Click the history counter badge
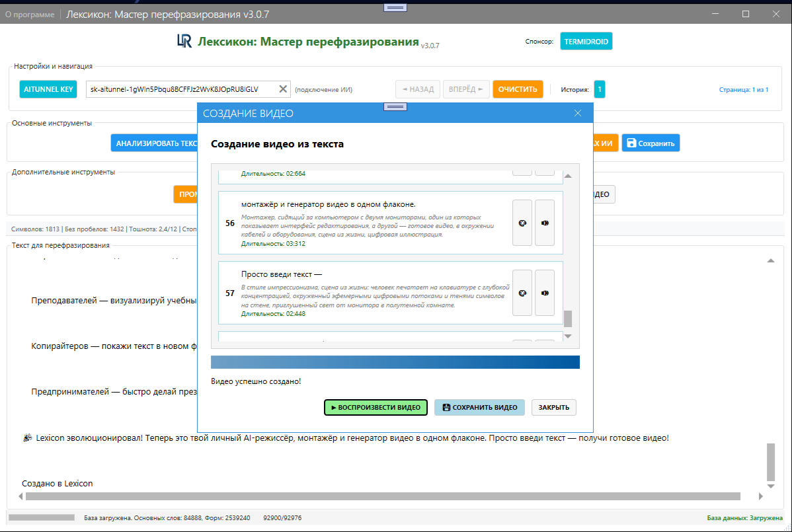The height and width of the screenshot is (532, 792). 599,89
